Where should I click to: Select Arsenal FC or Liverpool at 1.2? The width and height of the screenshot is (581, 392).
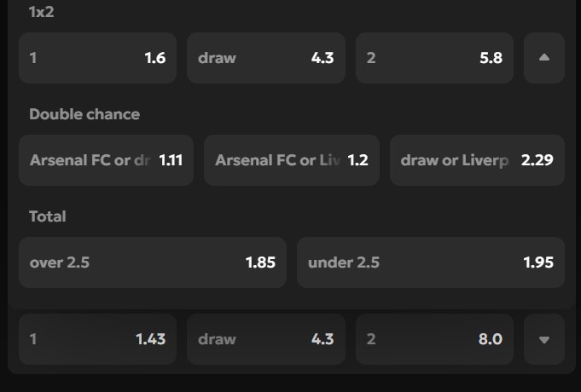pos(291,160)
